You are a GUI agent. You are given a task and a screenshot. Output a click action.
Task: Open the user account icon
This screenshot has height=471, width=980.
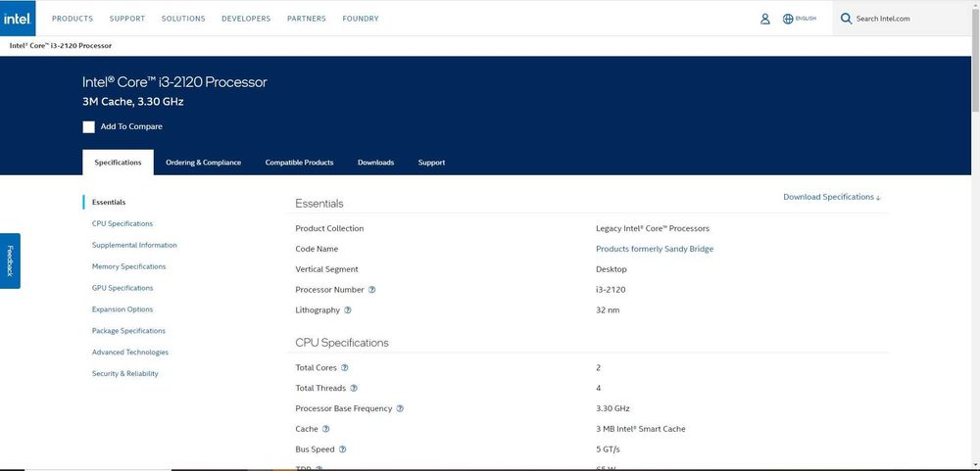tap(765, 19)
